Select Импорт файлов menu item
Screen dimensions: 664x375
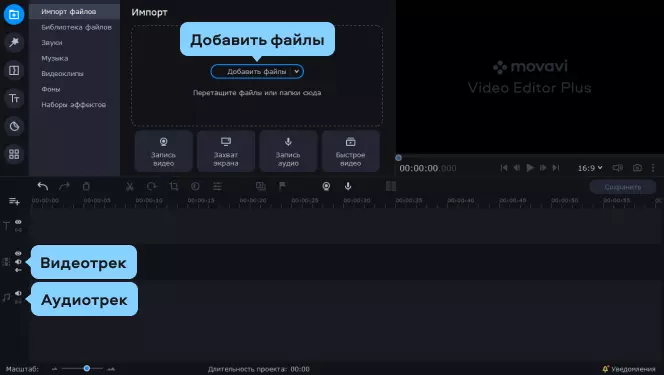click(75, 11)
